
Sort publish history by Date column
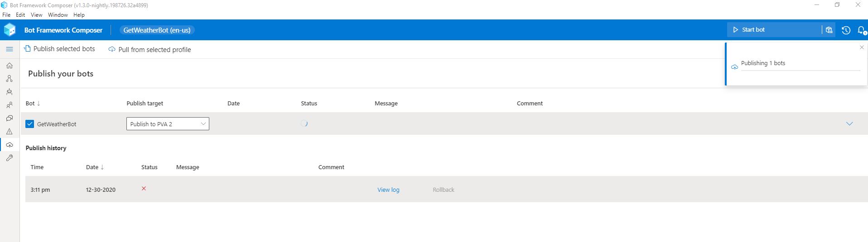[95, 167]
